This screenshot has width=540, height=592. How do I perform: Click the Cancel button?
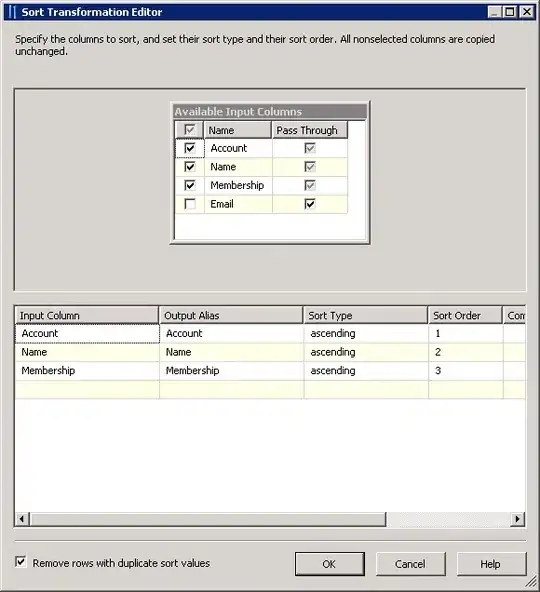tap(410, 564)
